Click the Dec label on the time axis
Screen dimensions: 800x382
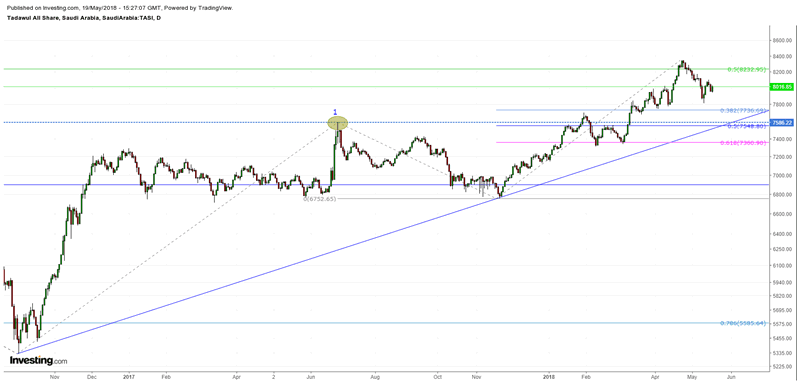(92, 377)
